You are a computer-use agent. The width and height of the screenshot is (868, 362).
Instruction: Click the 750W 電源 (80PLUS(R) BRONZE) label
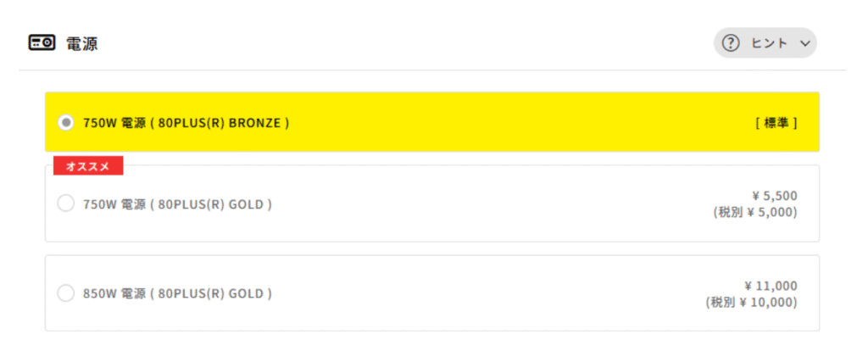[x=186, y=122]
